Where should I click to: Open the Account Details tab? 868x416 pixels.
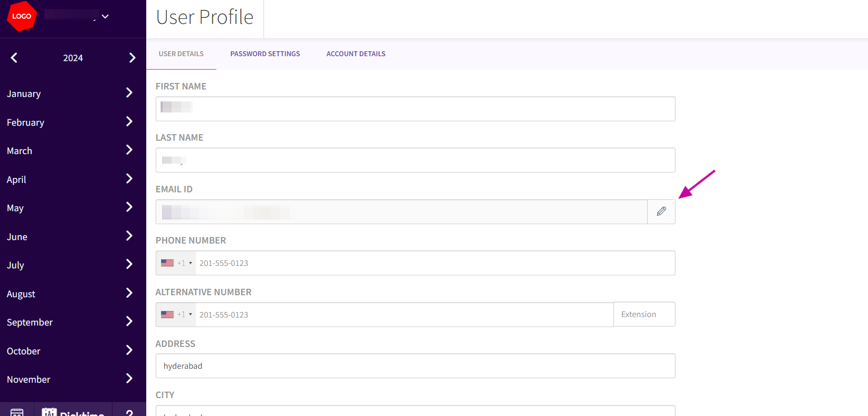(356, 54)
